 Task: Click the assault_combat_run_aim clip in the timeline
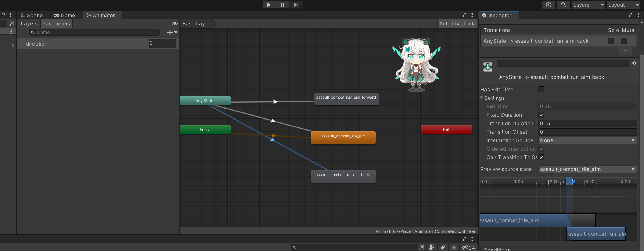(x=596, y=234)
